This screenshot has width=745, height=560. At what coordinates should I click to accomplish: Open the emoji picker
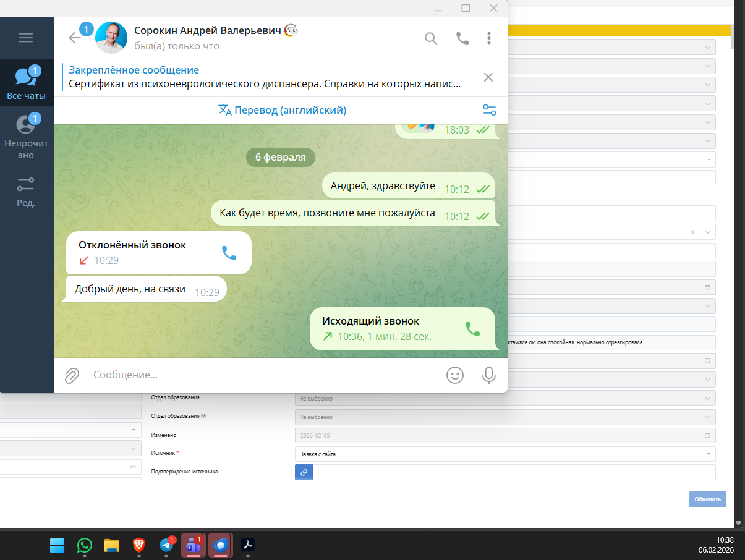[455, 375]
